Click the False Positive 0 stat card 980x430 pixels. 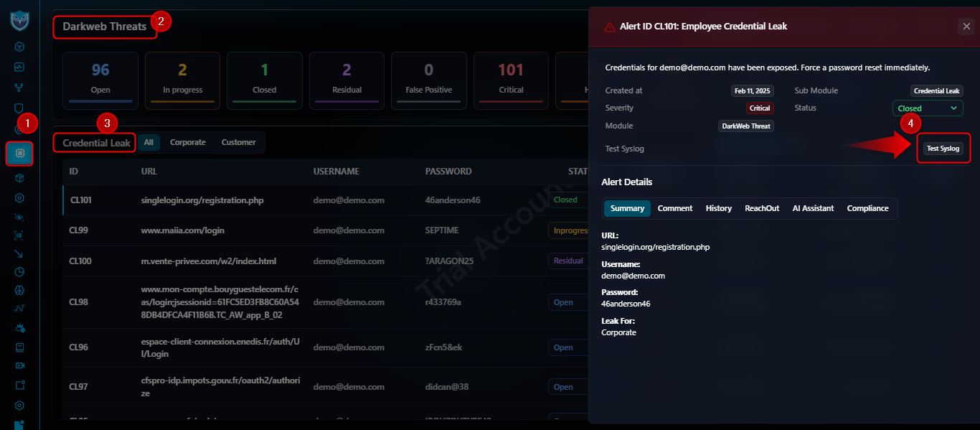click(x=428, y=80)
